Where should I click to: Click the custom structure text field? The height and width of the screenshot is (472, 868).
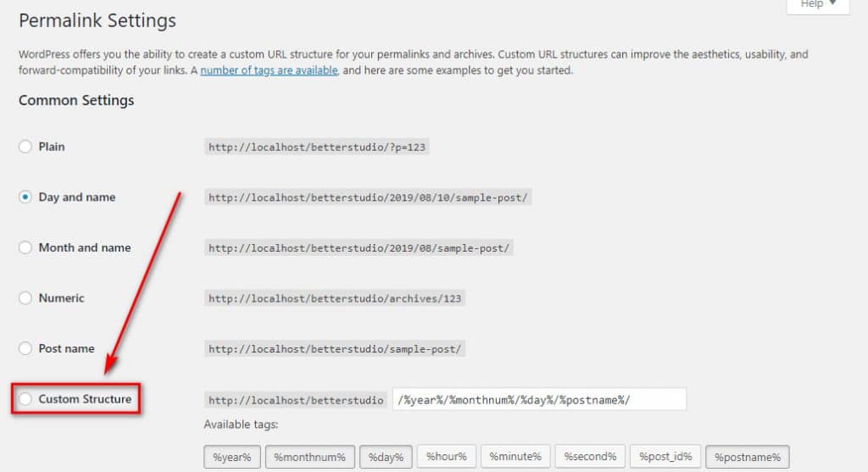pos(539,399)
